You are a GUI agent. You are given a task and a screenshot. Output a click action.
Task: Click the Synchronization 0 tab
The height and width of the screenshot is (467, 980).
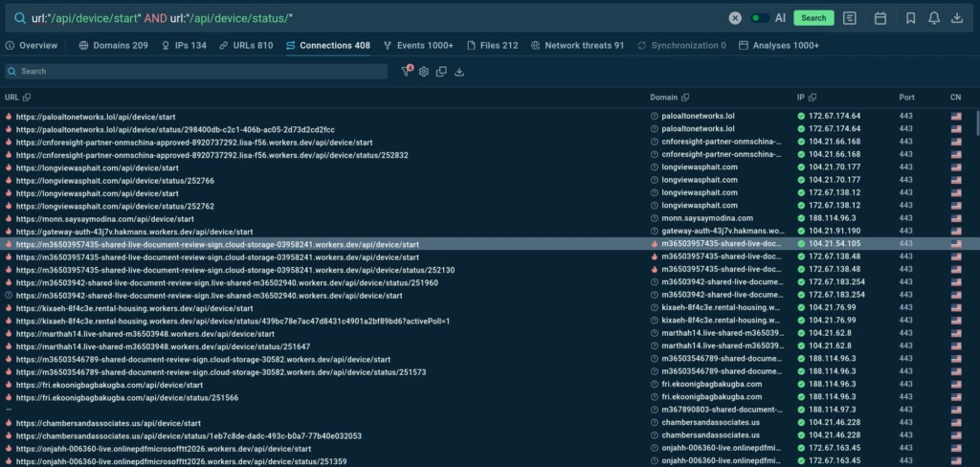[x=681, y=46]
